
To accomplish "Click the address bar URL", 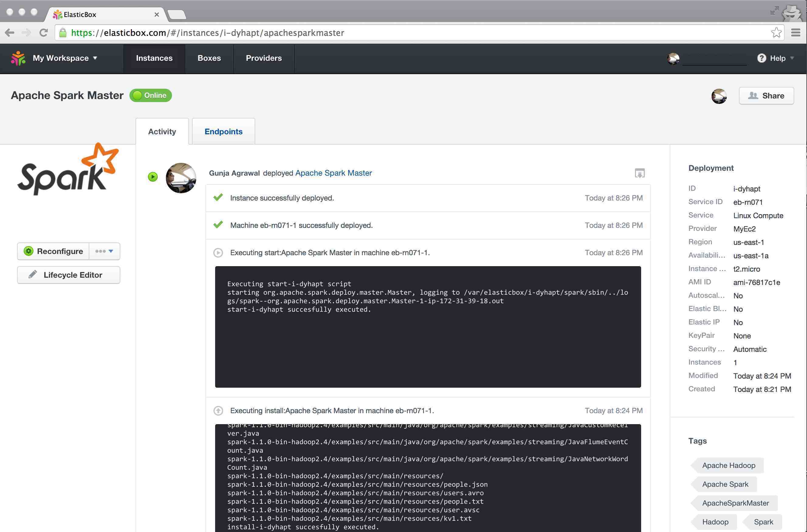I will pos(208,33).
